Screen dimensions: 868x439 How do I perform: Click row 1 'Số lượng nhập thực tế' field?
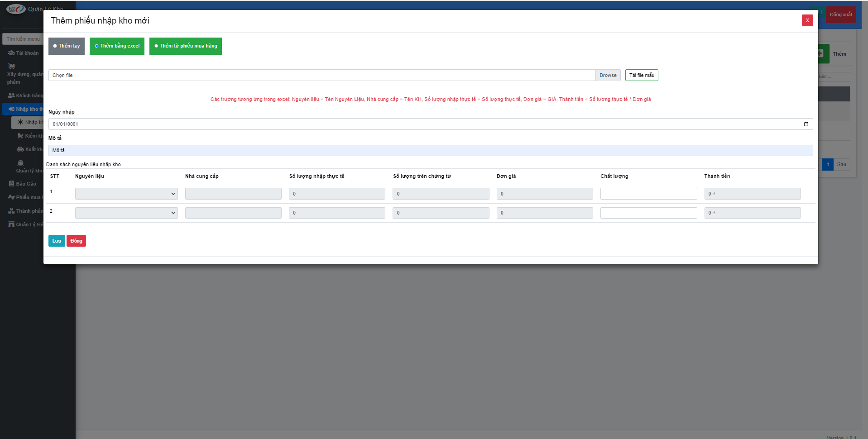click(x=337, y=194)
